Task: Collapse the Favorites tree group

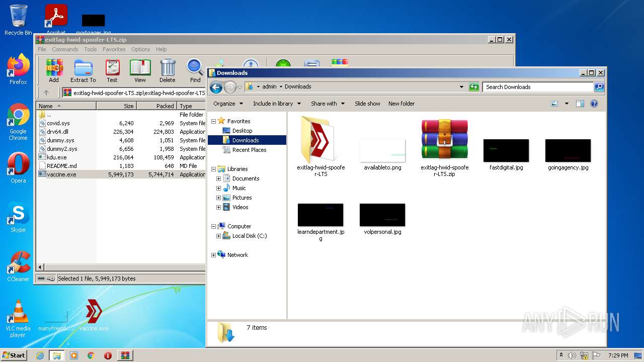Action: tap(213, 121)
